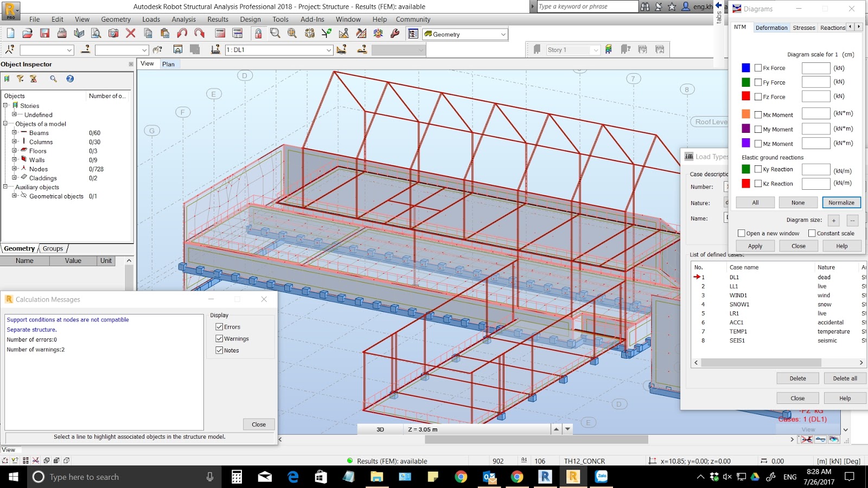Open the Geometry layout dropdown
Image resolution: width=868 pixels, height=488 pixels.
click(503, 34)
